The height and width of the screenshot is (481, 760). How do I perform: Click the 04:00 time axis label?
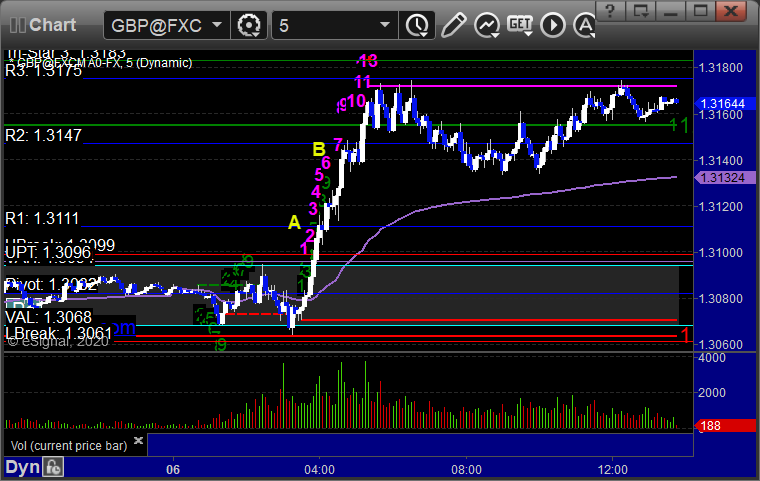(319, 470)
